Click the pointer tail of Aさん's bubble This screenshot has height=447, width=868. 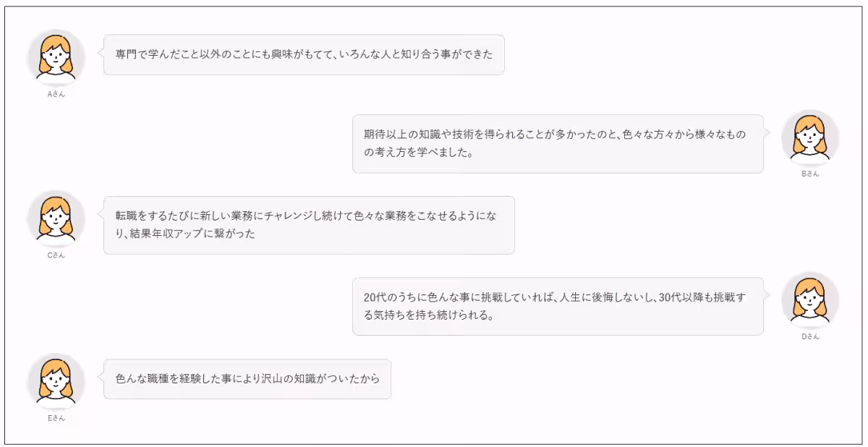point(100,53)
